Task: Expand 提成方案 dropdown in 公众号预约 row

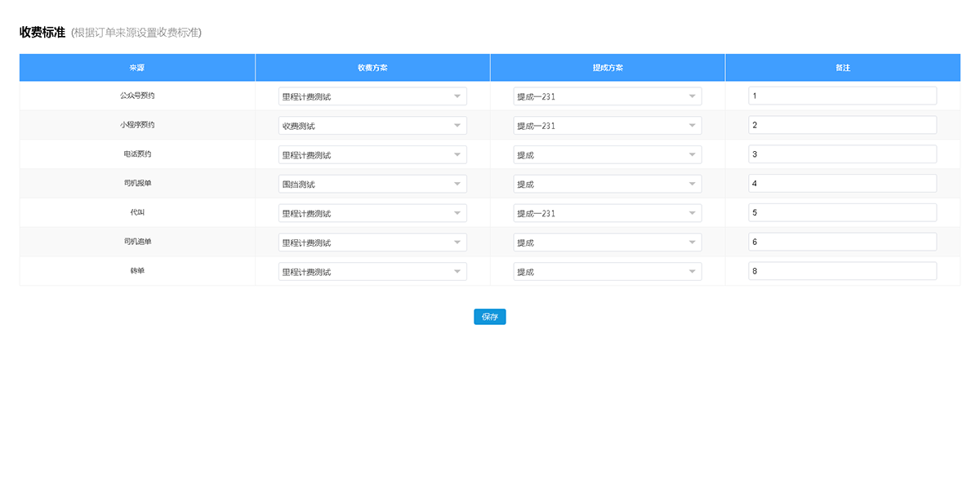Action: pos(607,96)
